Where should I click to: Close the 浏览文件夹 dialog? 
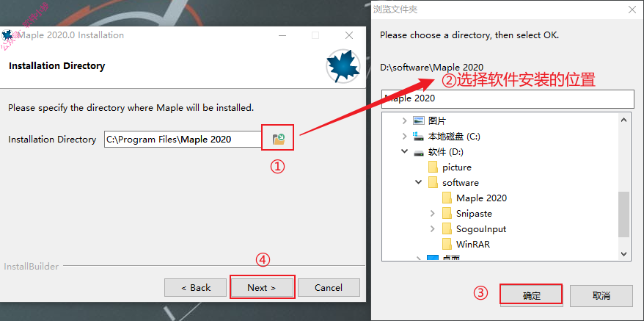point(632,10)
